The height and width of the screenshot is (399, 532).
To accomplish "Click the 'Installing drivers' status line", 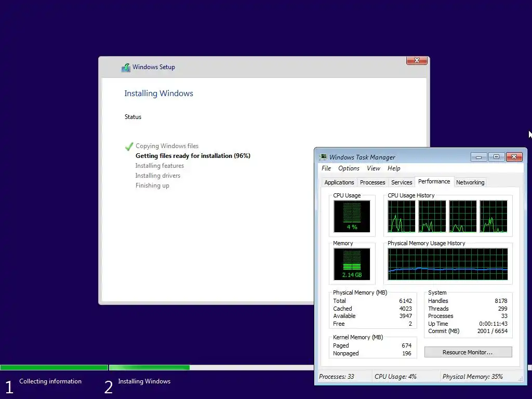I will point(158,176).
